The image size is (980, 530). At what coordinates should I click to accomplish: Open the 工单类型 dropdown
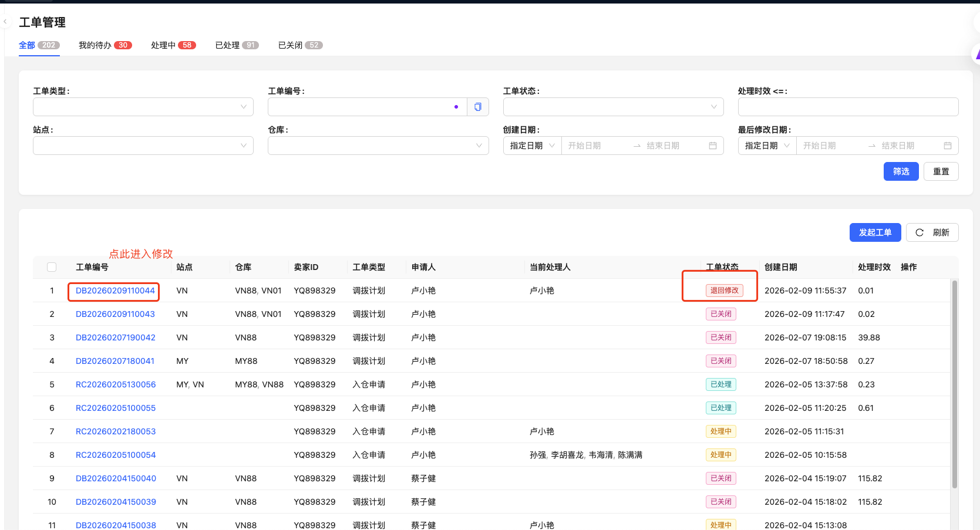click(x=143, y=107)
